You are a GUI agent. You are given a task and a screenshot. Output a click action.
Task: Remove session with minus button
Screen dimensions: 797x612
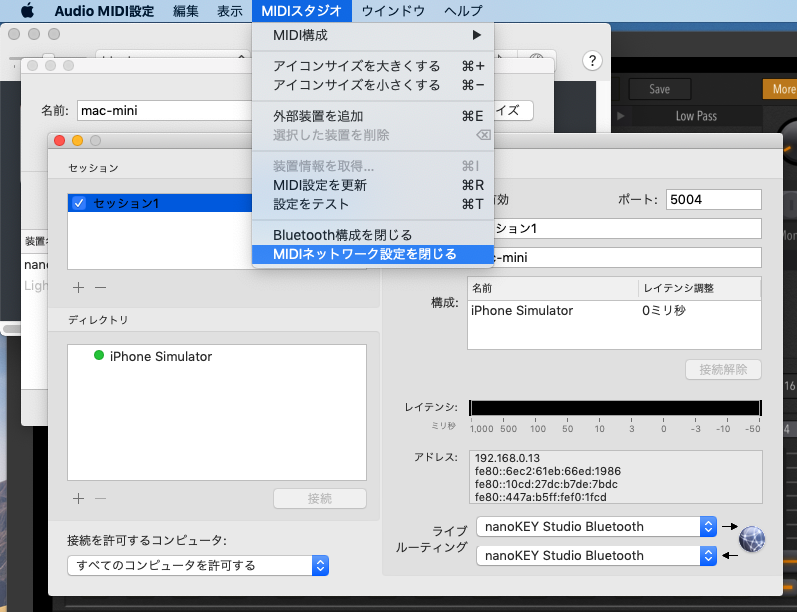(x=101, y=288)
